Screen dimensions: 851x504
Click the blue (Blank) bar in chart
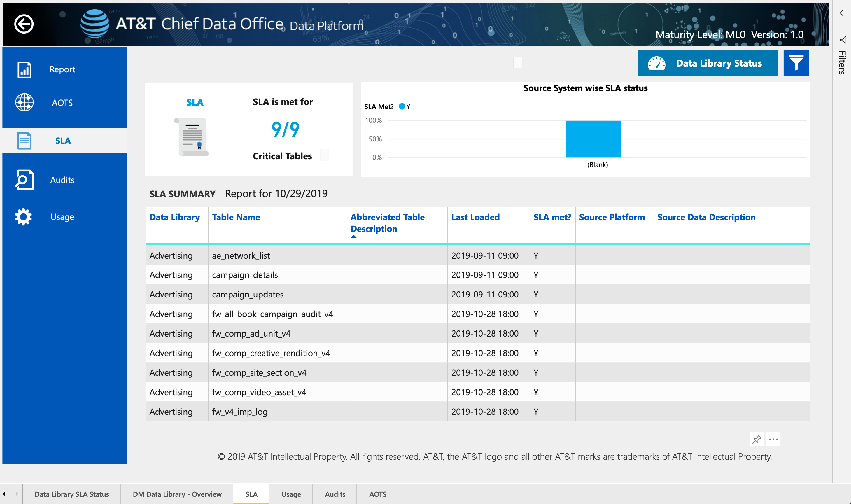click(x=593, y=139)
